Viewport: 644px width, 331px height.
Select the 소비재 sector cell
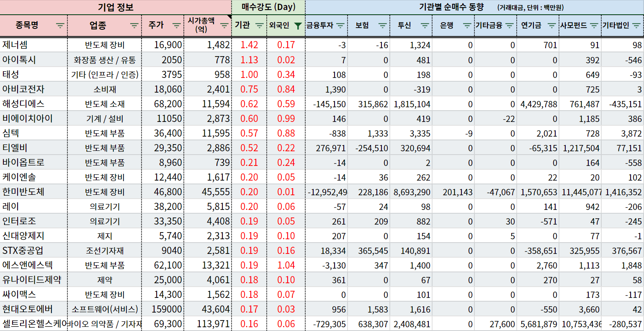click(105, 89)
